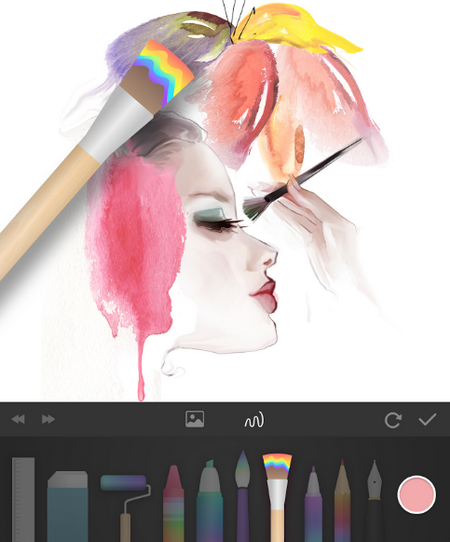Confirm with the checkmark button
The height and width of the screenshot is (542, 450).
point(428,419)
